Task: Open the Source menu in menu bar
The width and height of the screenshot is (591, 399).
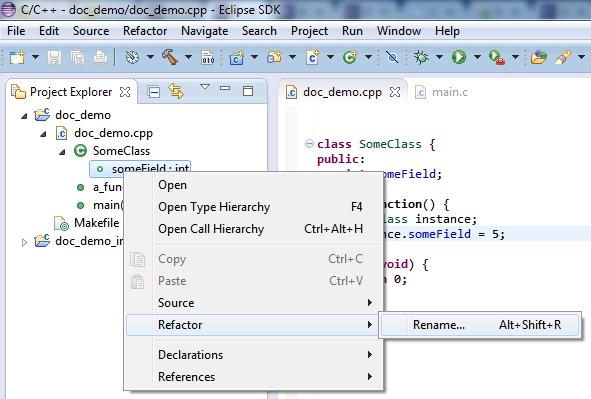Action: pos(91,31)
